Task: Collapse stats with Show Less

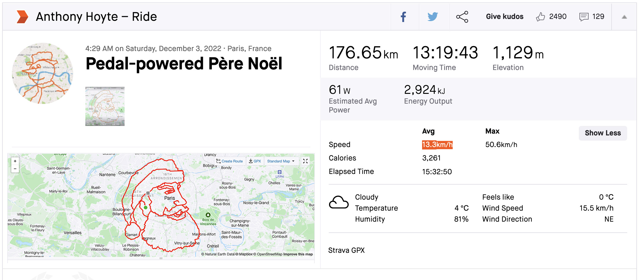Action: (602, 133)
